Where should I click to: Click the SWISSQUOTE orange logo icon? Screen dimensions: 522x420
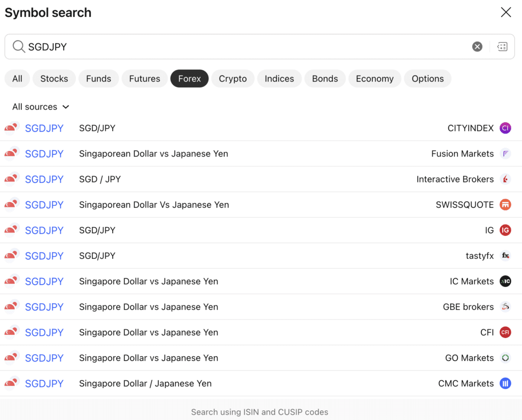[x=505, y=205]
